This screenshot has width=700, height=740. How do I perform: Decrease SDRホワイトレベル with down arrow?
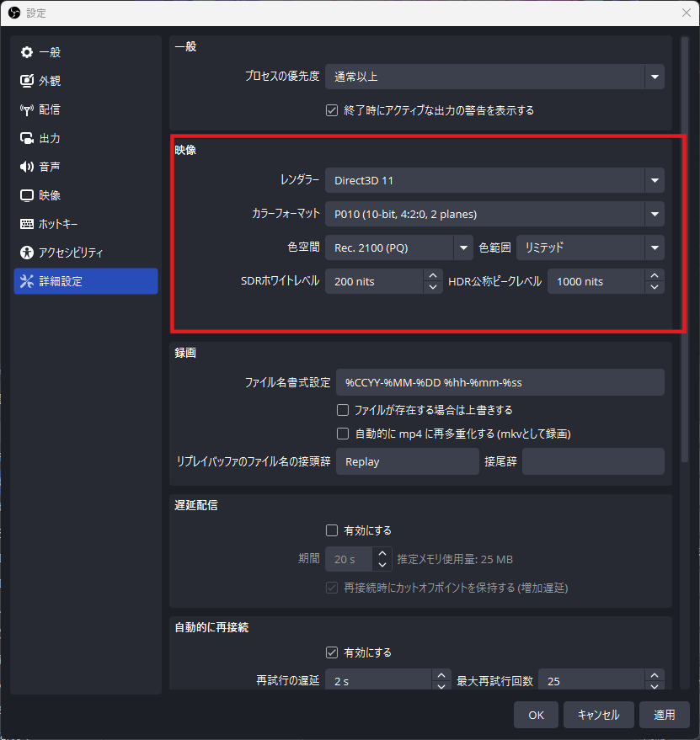point(433,287)
